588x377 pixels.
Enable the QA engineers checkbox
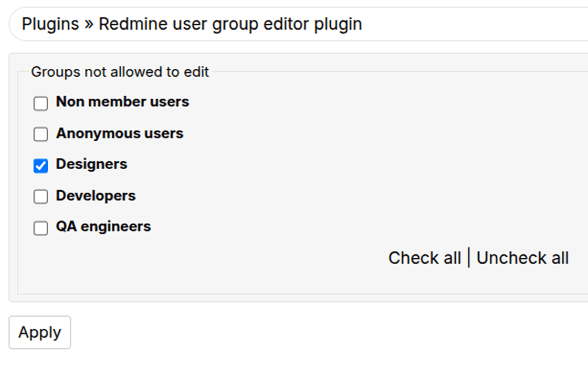click(x=40, y=228)
